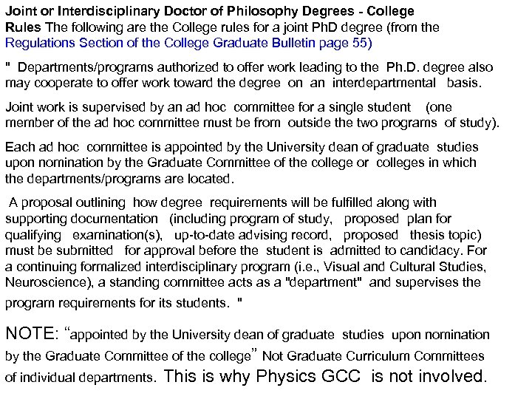Click the text "Not Graduate Curriculum Committees"

(x=373, y=356)
